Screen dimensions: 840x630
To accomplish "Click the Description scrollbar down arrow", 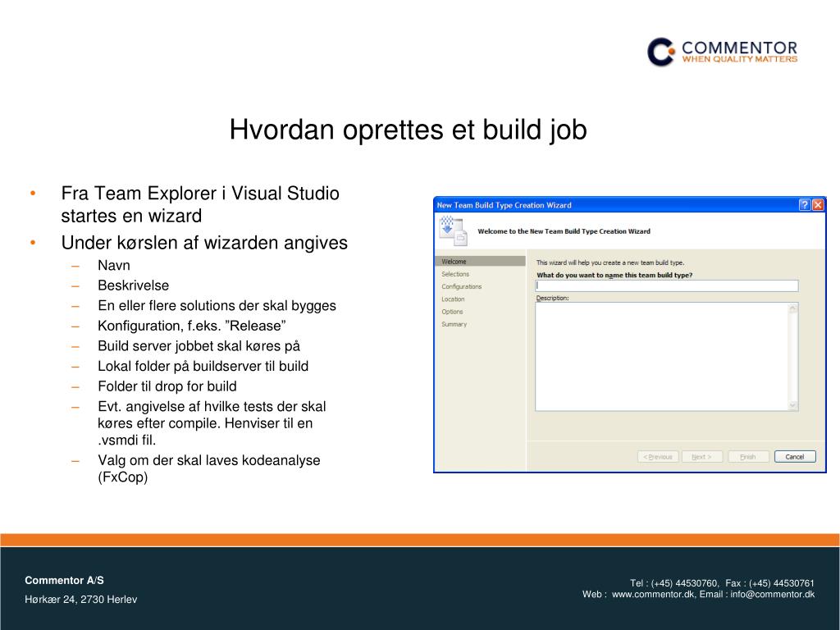I will 793,405.
